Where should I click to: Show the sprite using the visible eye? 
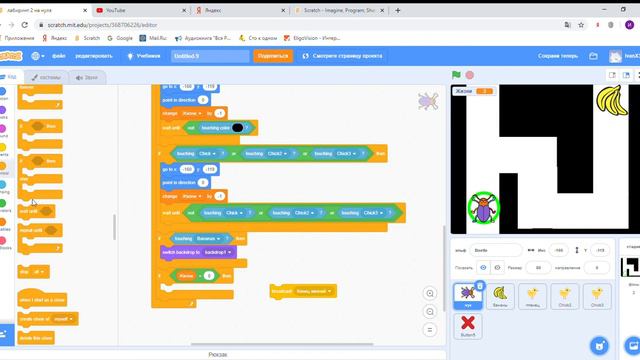click(x=483, y=268)
